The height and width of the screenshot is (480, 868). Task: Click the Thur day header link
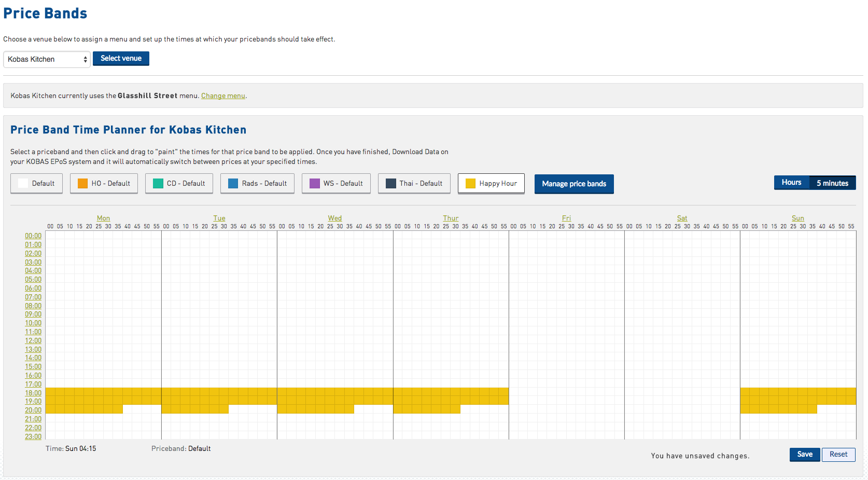tap(451, 218)
